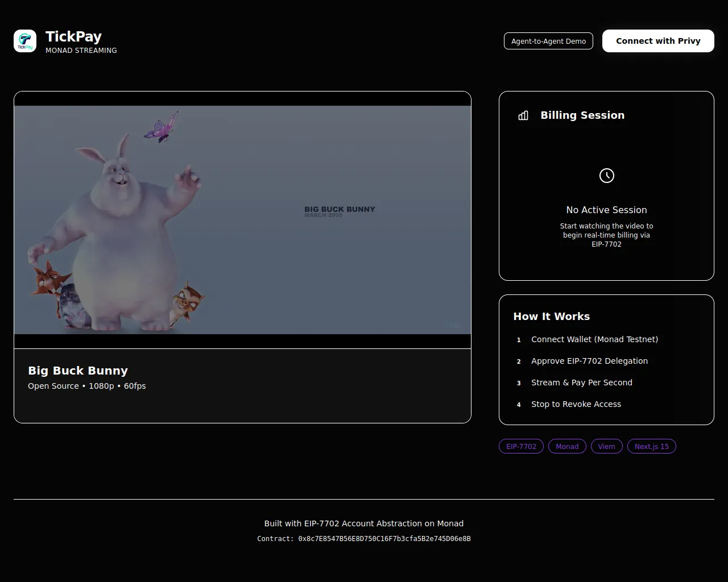The image size is (728, 582).
Task: Click Built with EIP-7702 Account Abstraction text
Action: 364,523
